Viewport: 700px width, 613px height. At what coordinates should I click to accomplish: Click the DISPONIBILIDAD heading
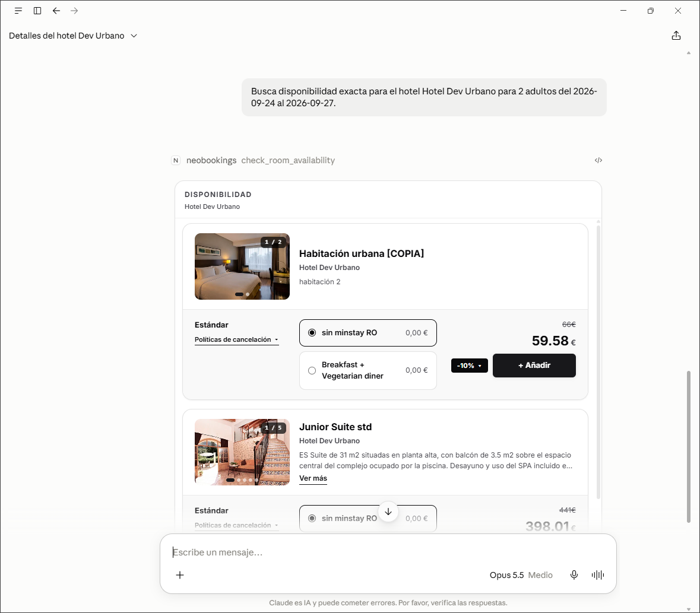click(x=218, y=195)
